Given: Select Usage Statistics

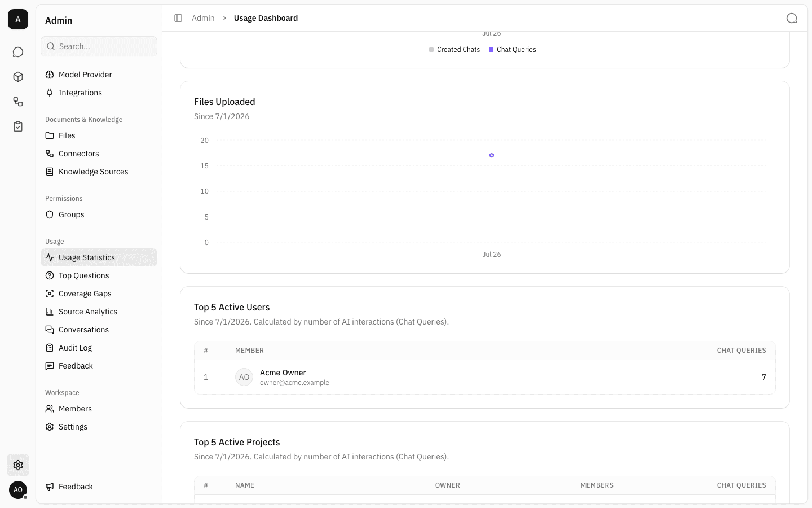Looking at the screenshot, I should [x=99, y=257].
